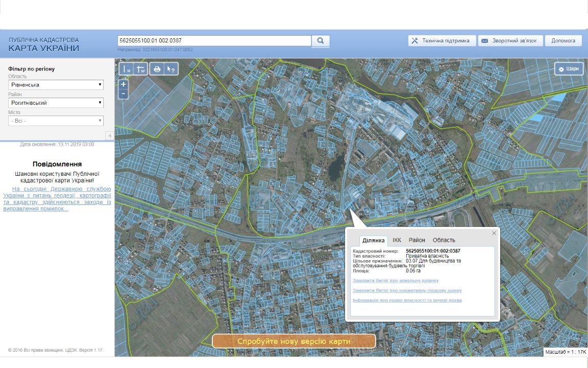
Task: Switch to the Область tab
Action: click(444, 240)
